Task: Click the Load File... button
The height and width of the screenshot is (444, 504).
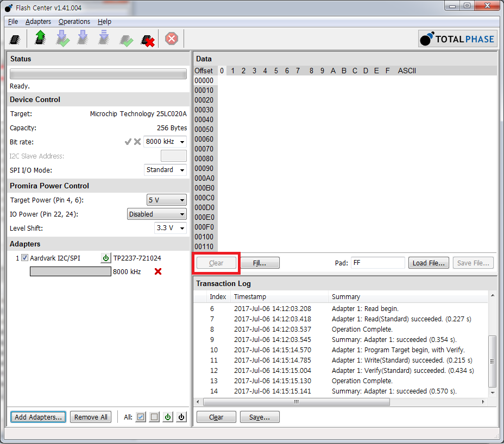Action: (x=429, y=263)
